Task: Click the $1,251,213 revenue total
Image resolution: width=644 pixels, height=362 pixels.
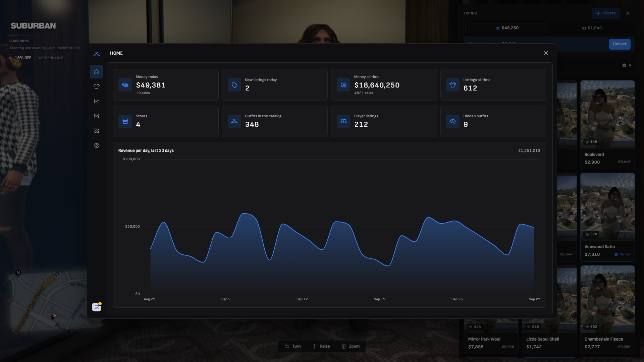Action: tap(529, 150)
